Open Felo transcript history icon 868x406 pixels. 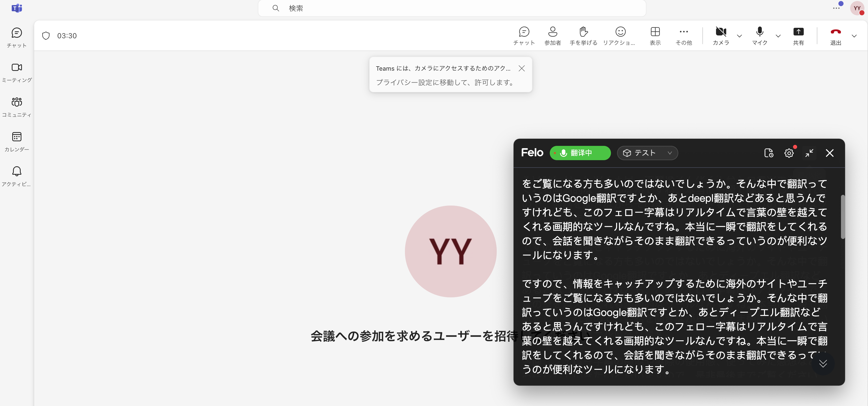[769, 153]
